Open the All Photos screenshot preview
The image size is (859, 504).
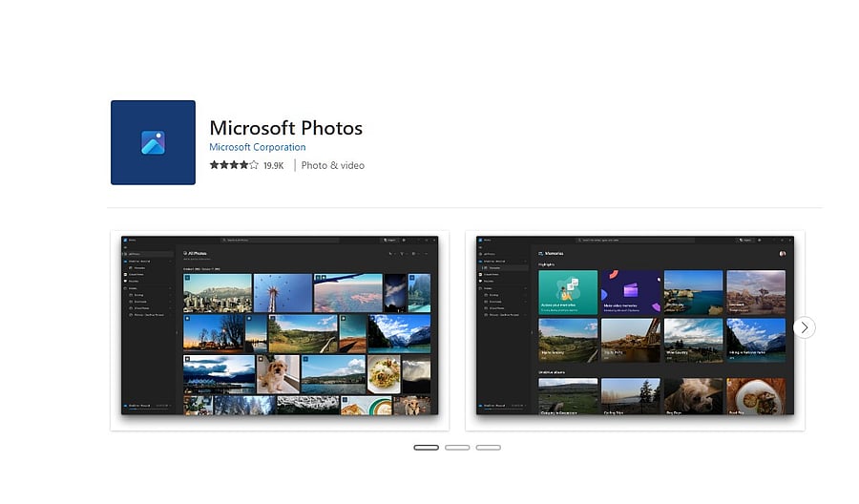point(280,330)
